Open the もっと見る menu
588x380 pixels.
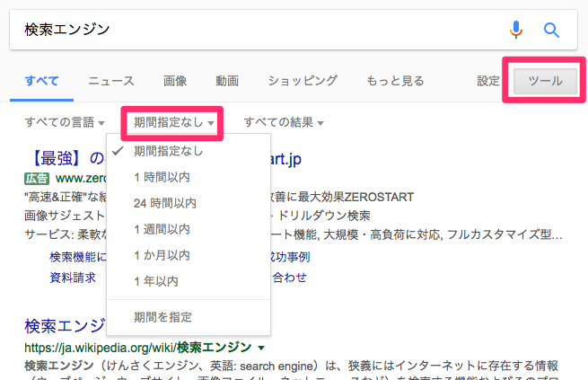coord(395,81)
